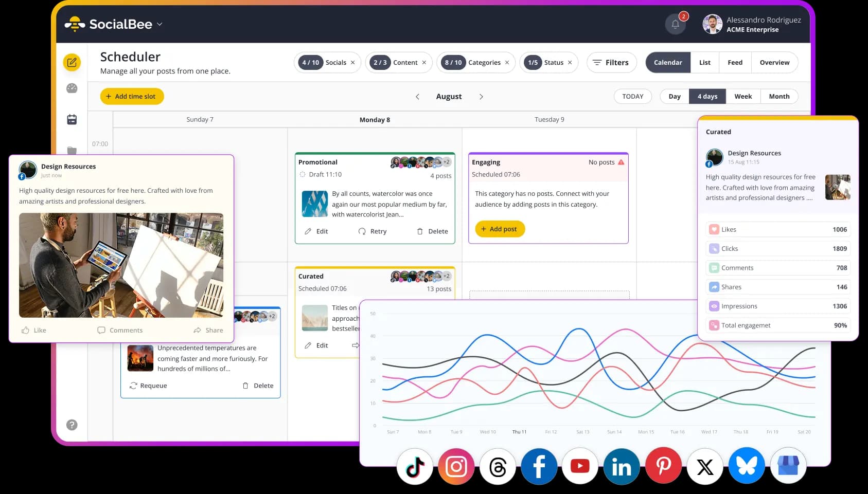Open the help question mark icon
This screenshot has width=868, height=494.
pos(72,425)
